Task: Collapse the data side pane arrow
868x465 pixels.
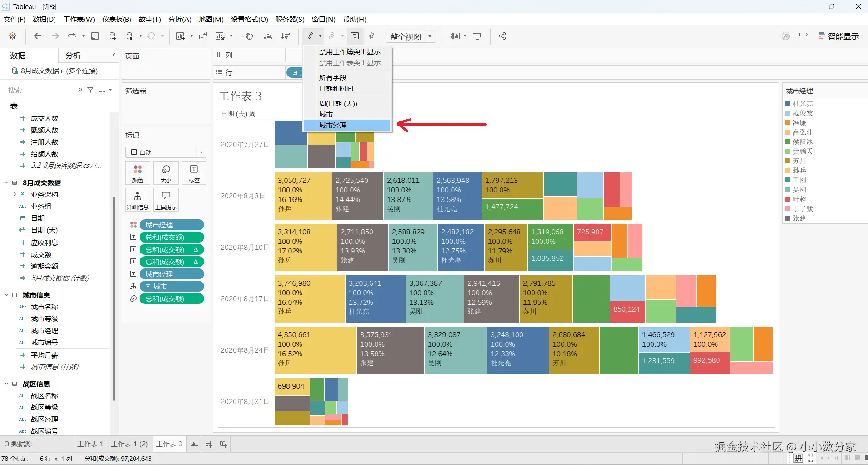Action: pos(114,55)
